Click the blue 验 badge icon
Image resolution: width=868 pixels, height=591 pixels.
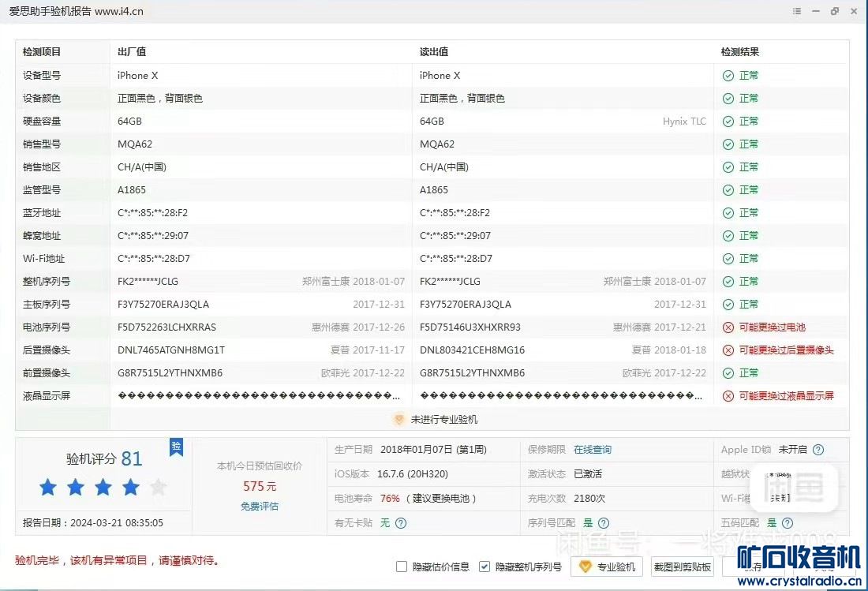coord(176,447)
